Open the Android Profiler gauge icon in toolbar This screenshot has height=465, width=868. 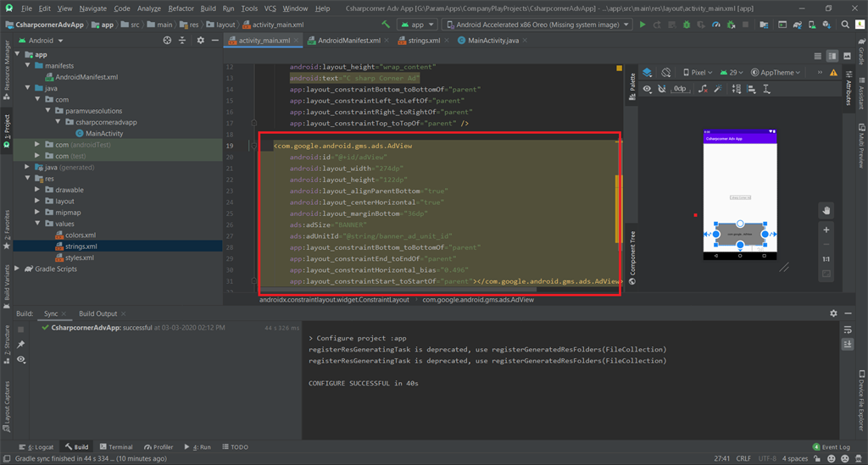[x=715, y=25]
